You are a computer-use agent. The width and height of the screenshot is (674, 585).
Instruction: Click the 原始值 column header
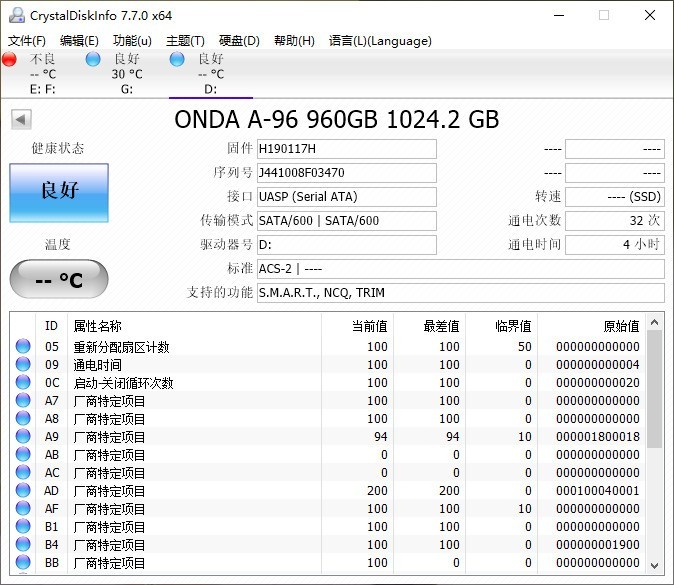(622, 326)
